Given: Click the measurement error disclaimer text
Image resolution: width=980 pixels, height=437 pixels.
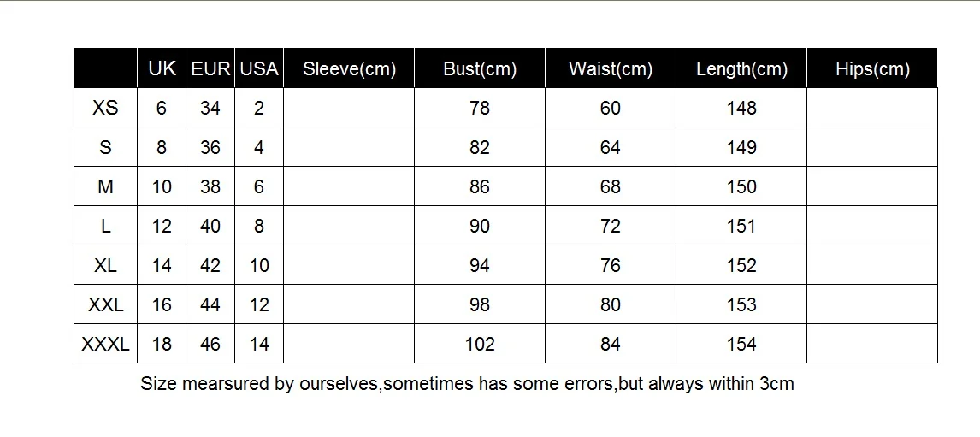Looking at the screenshot, I should (467, 384).
